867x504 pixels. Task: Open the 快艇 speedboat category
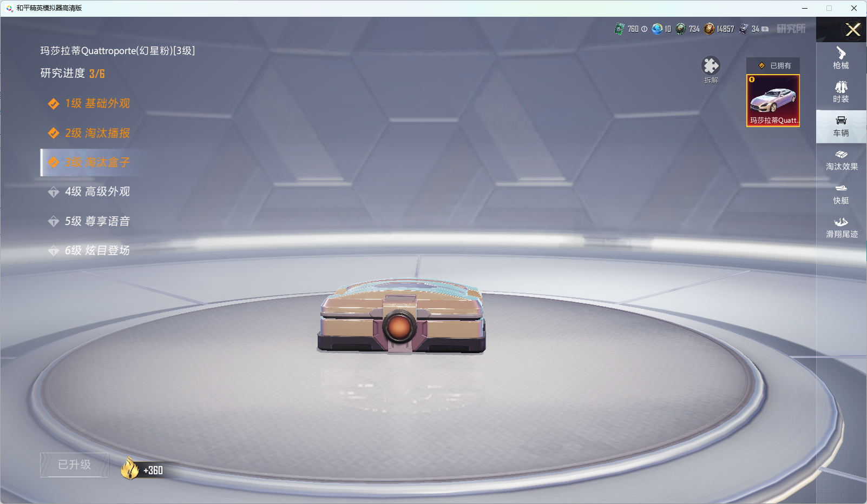pos(840,194)
